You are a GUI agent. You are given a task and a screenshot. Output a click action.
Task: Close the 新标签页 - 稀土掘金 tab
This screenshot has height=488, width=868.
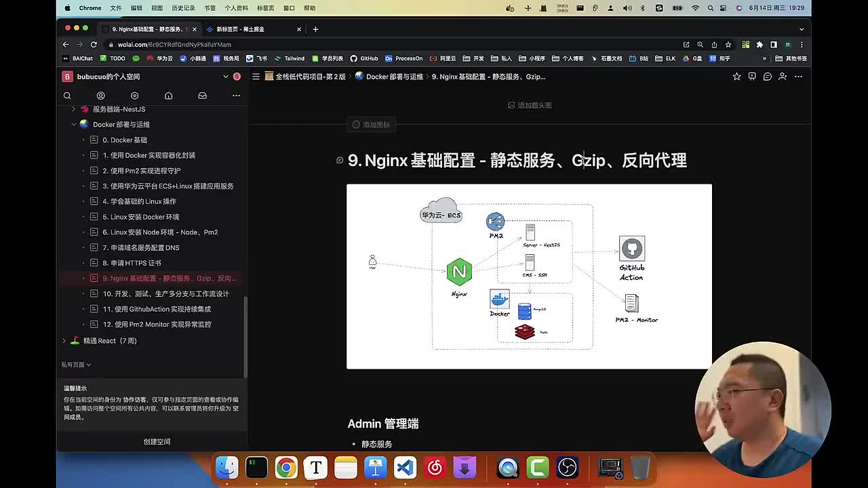tap(299, 29)
